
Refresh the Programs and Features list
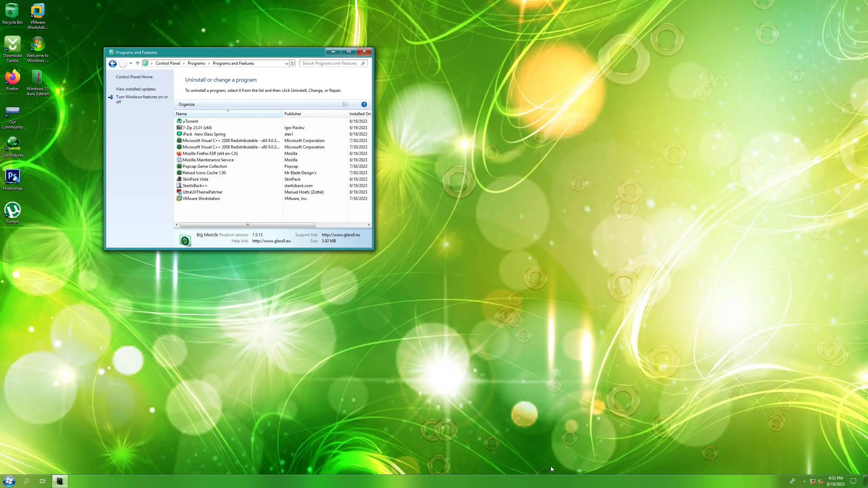(293, 63)
